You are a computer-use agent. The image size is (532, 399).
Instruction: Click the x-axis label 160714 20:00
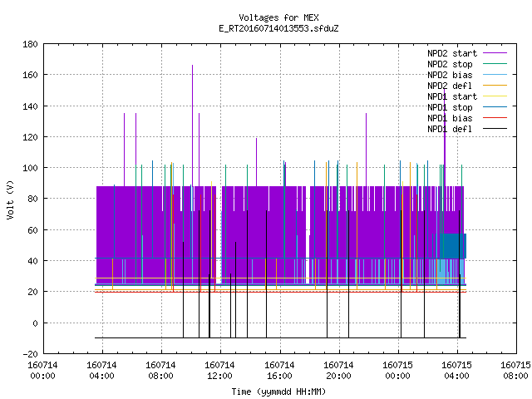[x=338, y=371]
